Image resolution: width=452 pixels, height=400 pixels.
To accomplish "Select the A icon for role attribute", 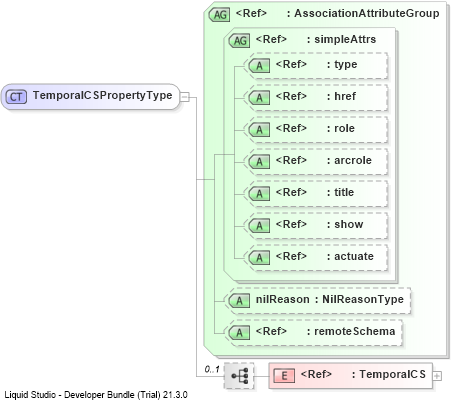I will click(259, 130).
